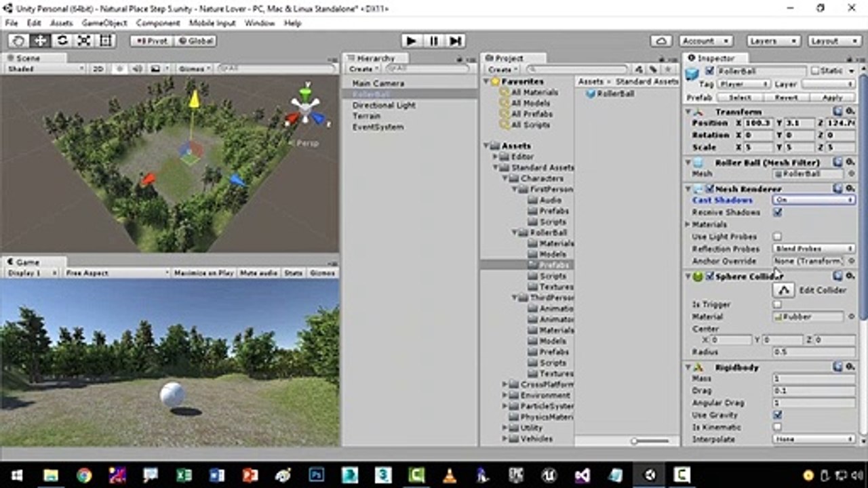
Task: Enable the Is Kinematic checkbox
Action: click(777, 427)
